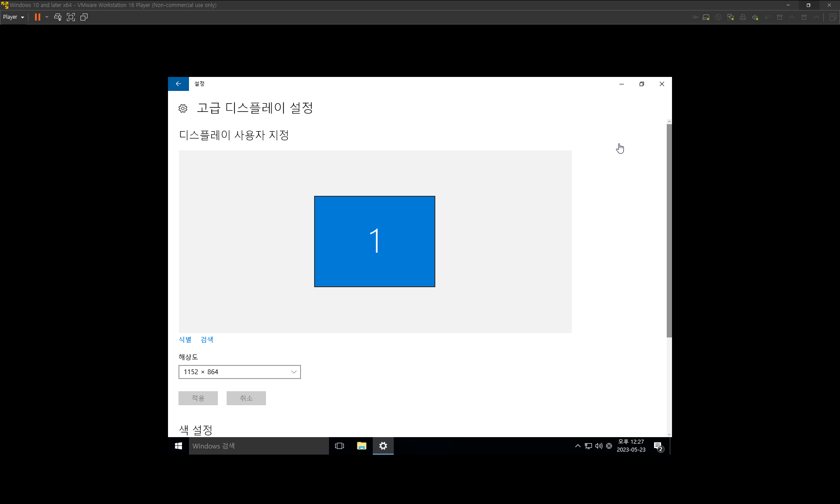The width and height of the screenshot is (840, 504).
Task: Click the network adapter device icon
Action: tap(731, 17)
